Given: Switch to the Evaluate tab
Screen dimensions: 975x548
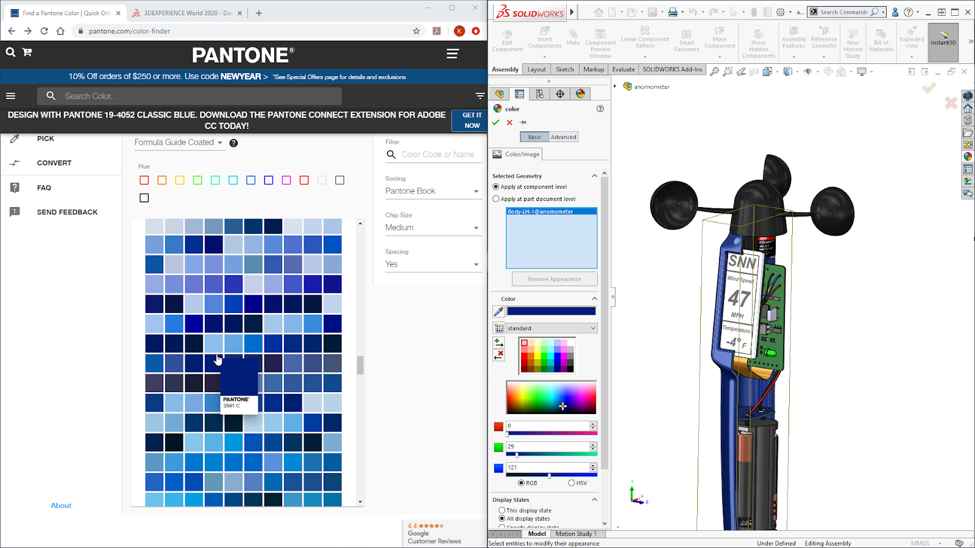Looking at the screenshot, I should click(623, 70).
